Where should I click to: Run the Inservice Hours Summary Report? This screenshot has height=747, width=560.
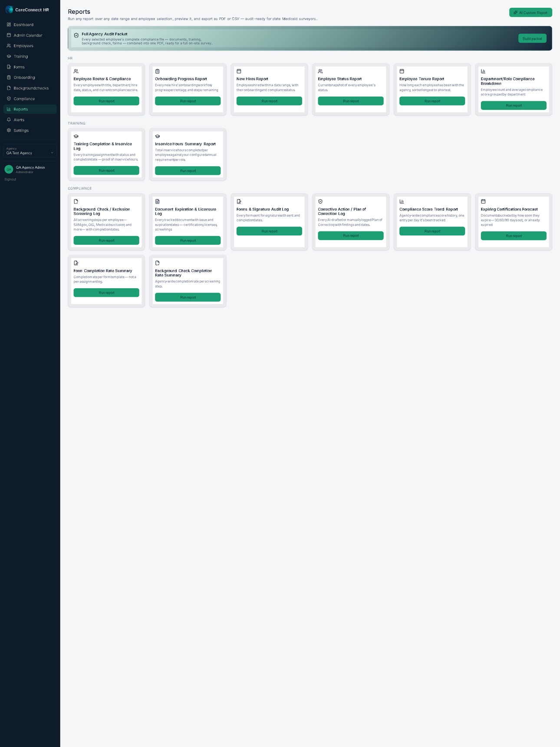(188, 171)
